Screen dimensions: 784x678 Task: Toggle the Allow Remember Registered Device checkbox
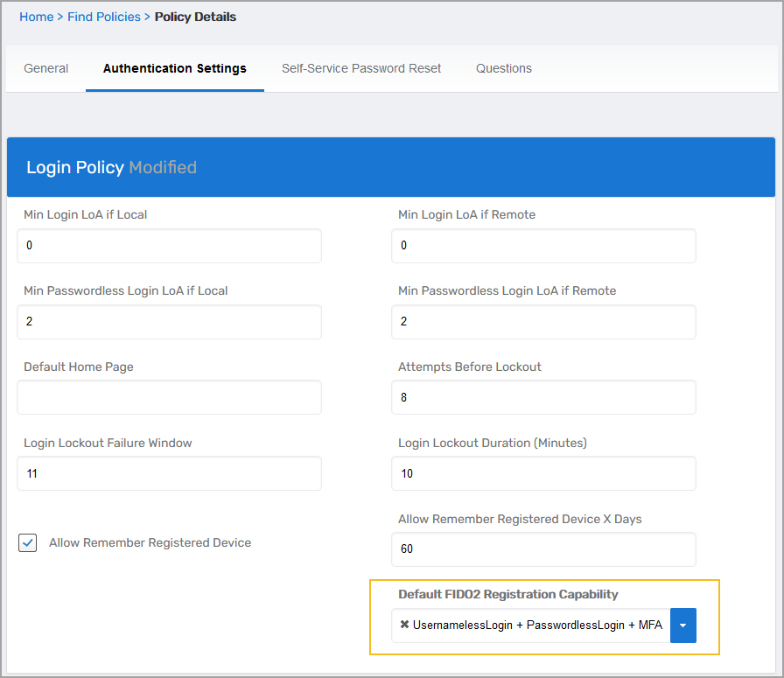tap(28, 543)
